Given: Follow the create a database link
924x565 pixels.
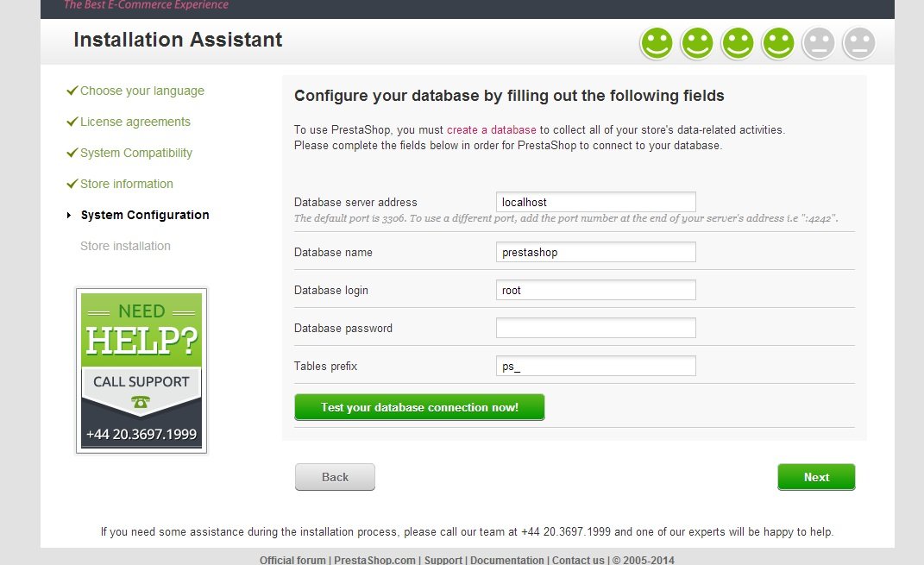Looking at the screenshot, I should (x=492, y=129).
